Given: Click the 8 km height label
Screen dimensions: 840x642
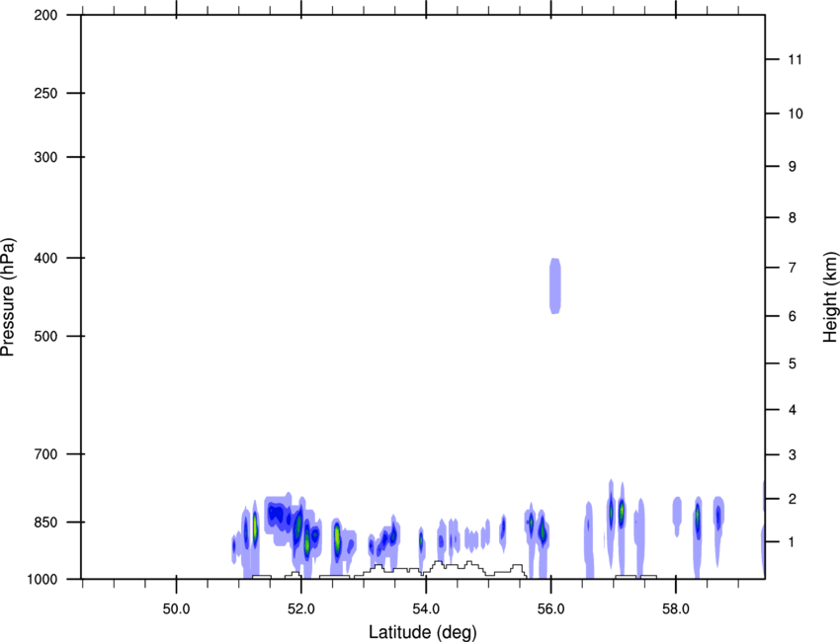Looking at the screenshot, I should 792,218.
